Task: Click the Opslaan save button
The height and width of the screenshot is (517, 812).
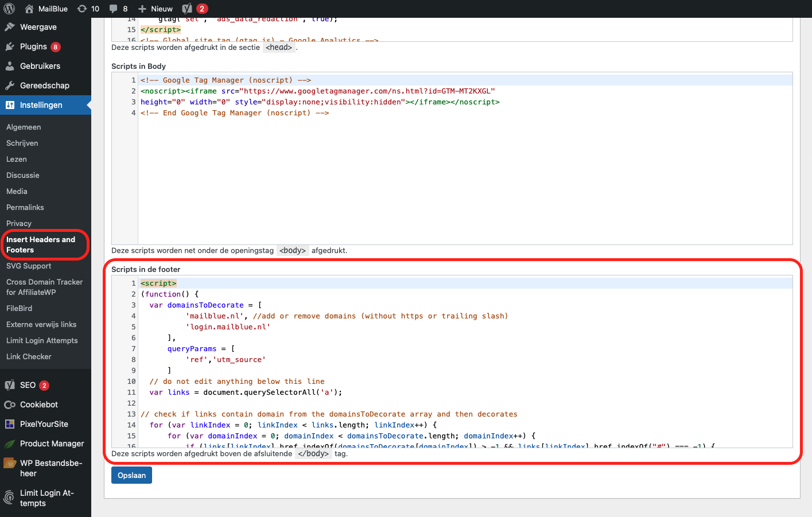Action: click(x=131, y=475)
